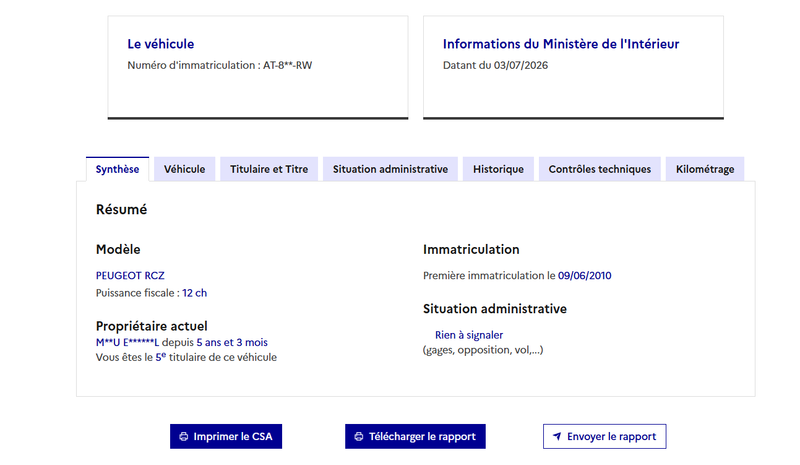Click the Envoyer le rapport button

pos(605,437)
